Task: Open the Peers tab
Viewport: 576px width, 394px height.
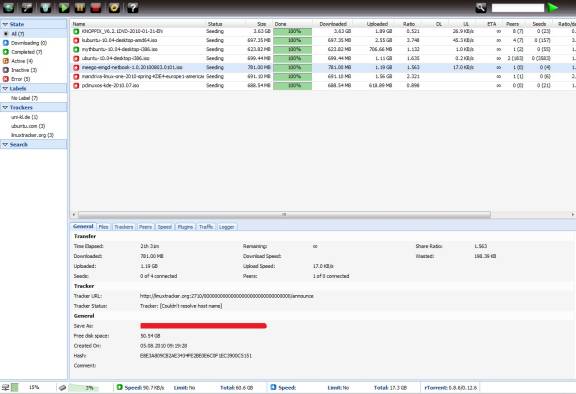Action: coord(145,227)
